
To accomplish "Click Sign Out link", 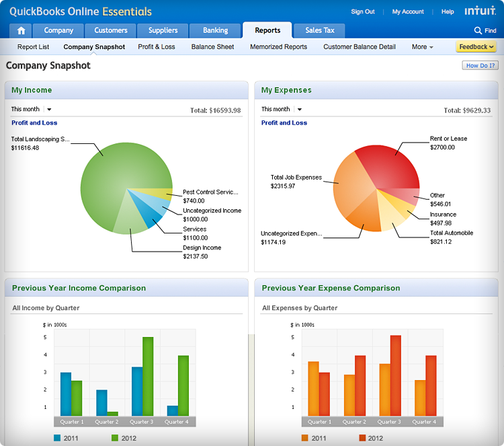I will 363,11.
